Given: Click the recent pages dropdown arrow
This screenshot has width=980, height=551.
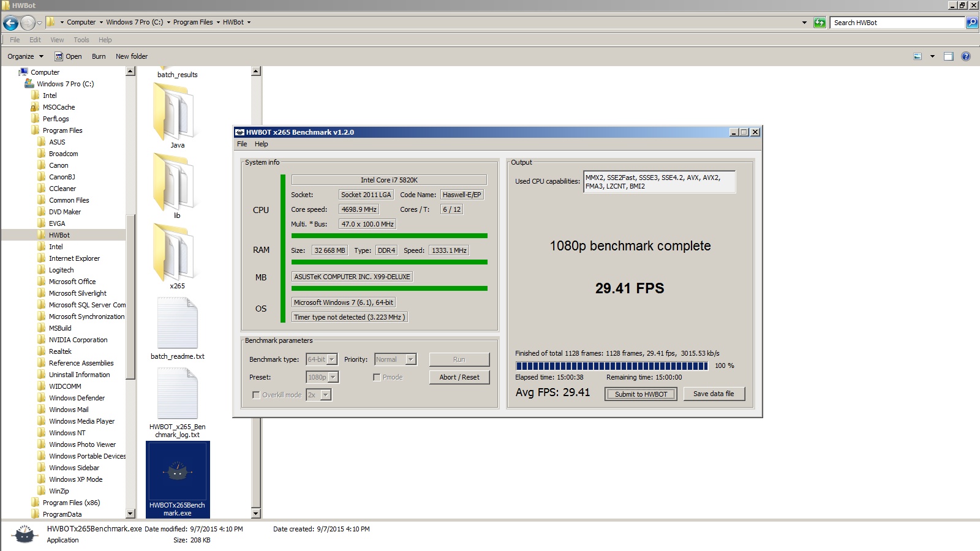Looking at the screenshot, I should click(x=39, y=23).
